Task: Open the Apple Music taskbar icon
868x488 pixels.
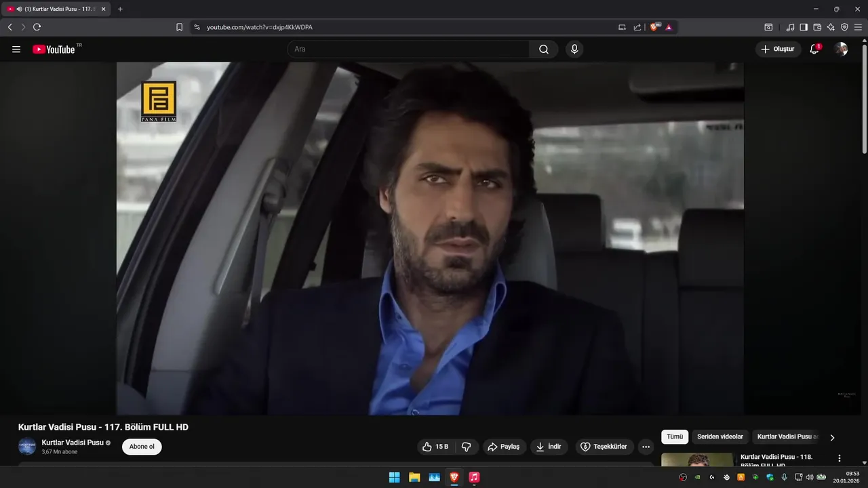Action: point(474,477)
